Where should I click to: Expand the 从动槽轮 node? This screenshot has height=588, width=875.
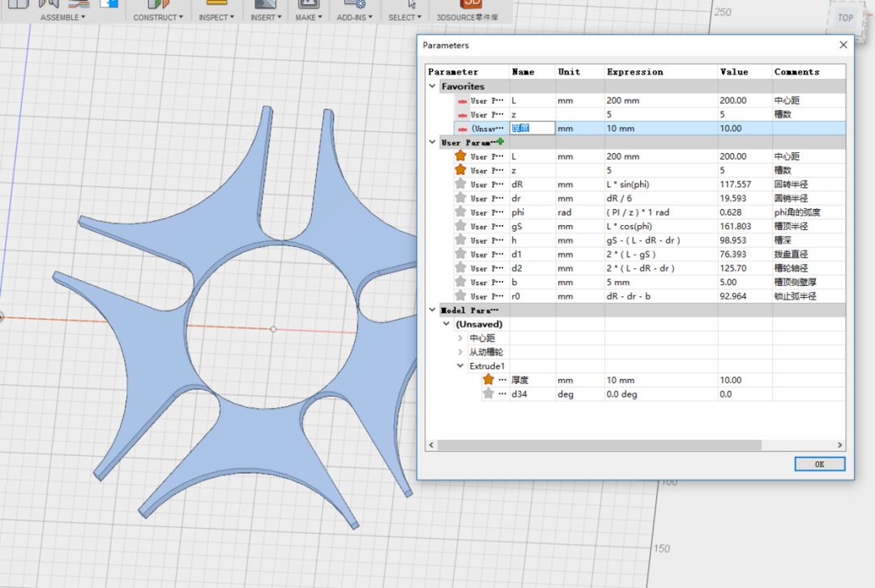[x=460, y=352]
